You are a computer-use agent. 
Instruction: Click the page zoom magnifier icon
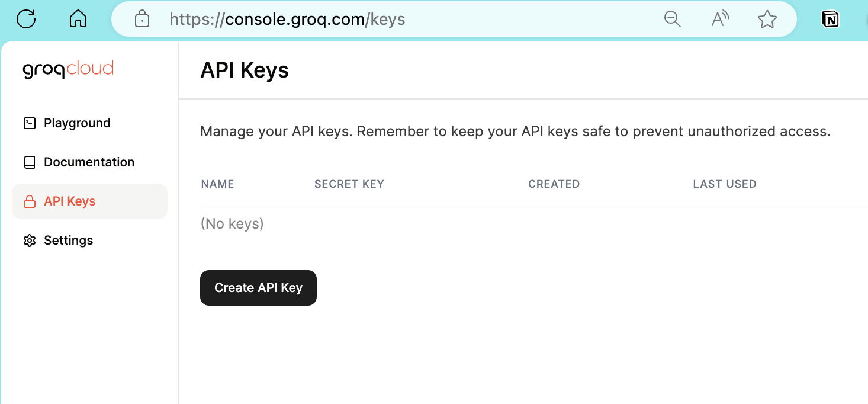tap(673, 19)
